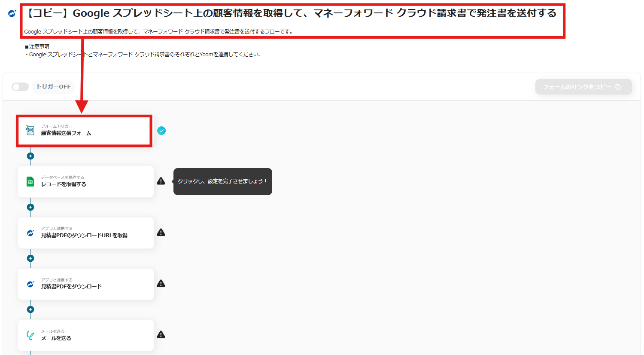Screen dimensions: 644x355
Task: Click the warning icon beside 見積書PDFをダウンロード
Action: [161, 284]
